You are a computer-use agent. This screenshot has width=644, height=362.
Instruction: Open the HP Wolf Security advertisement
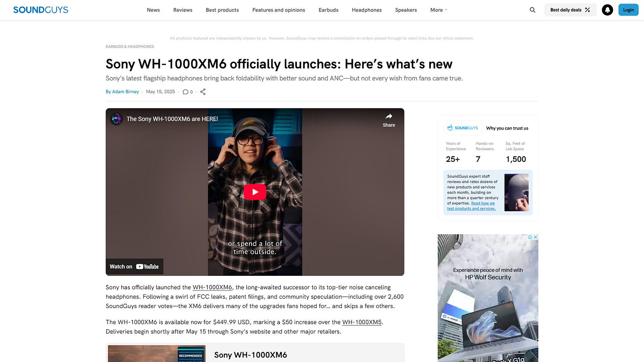point(488,298)
